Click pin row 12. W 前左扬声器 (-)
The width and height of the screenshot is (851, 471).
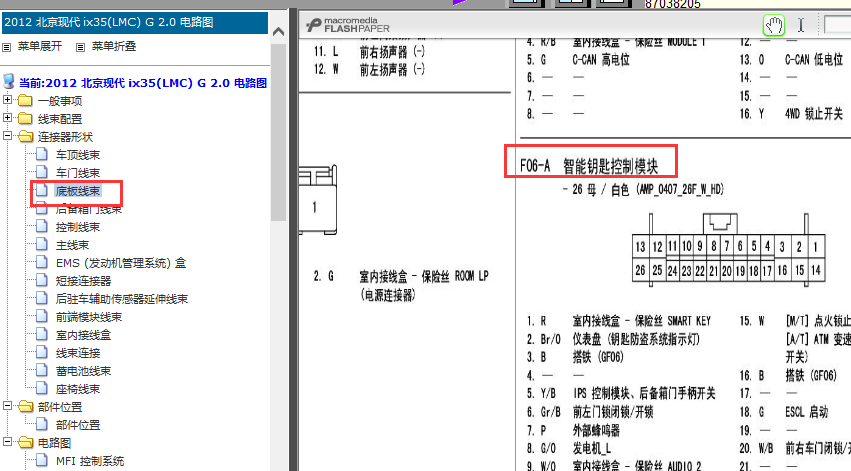tap(369, 69)
